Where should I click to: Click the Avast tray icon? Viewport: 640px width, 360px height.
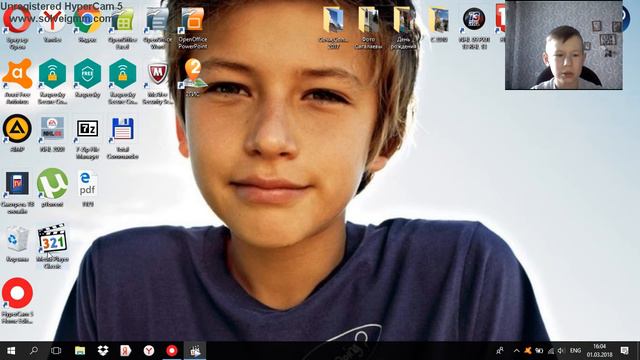click(x=528, y=351)
